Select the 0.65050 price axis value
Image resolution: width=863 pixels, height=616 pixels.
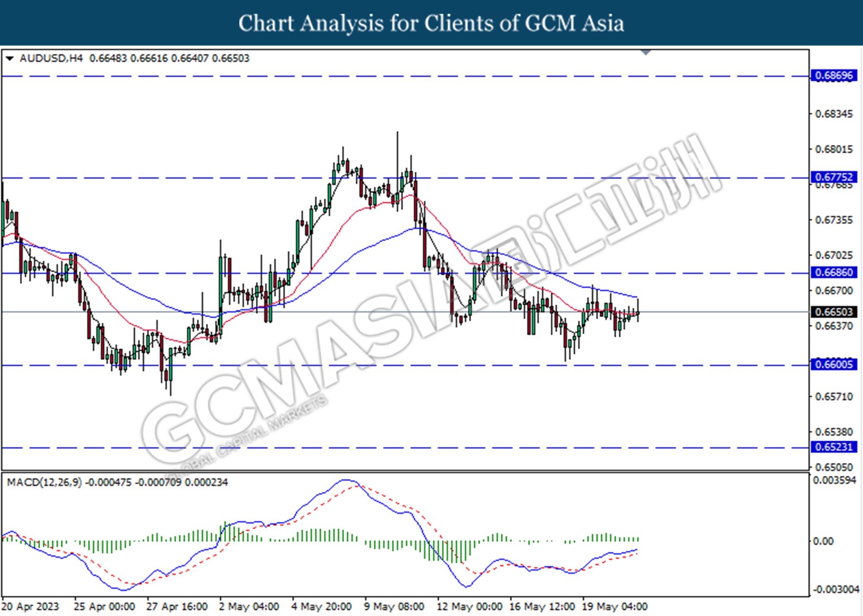834,467
